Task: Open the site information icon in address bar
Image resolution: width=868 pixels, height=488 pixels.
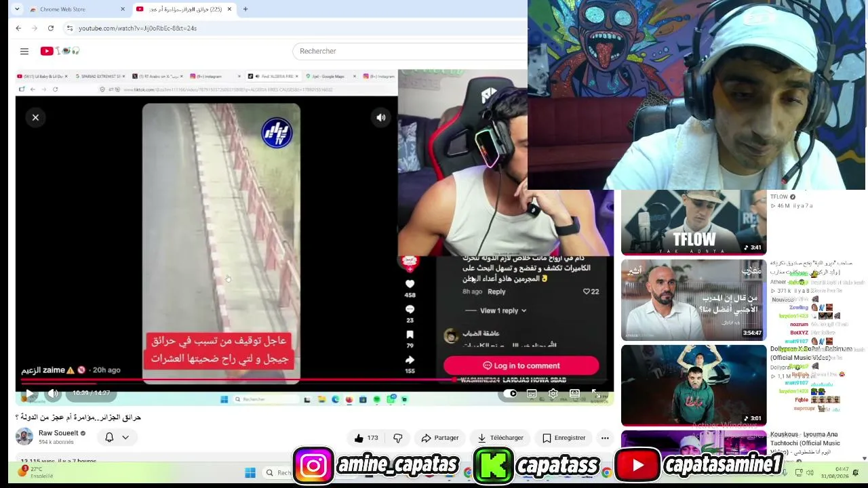Action: pyautogui.click(x=69, y=28)
